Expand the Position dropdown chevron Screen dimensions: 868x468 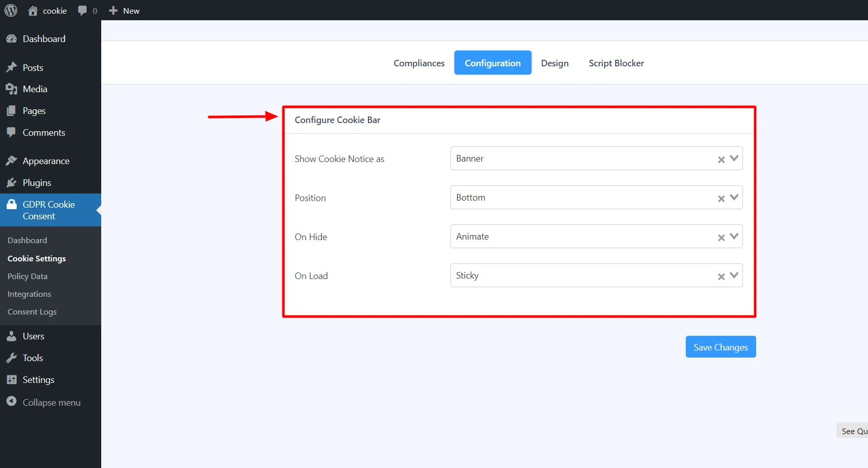pos(733,198)
